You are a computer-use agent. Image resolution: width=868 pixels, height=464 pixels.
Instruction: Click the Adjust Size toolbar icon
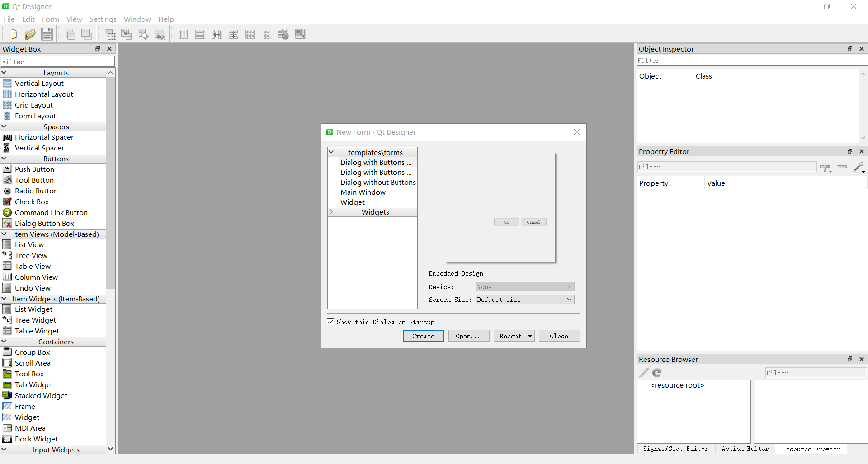(x=300, y=34)
